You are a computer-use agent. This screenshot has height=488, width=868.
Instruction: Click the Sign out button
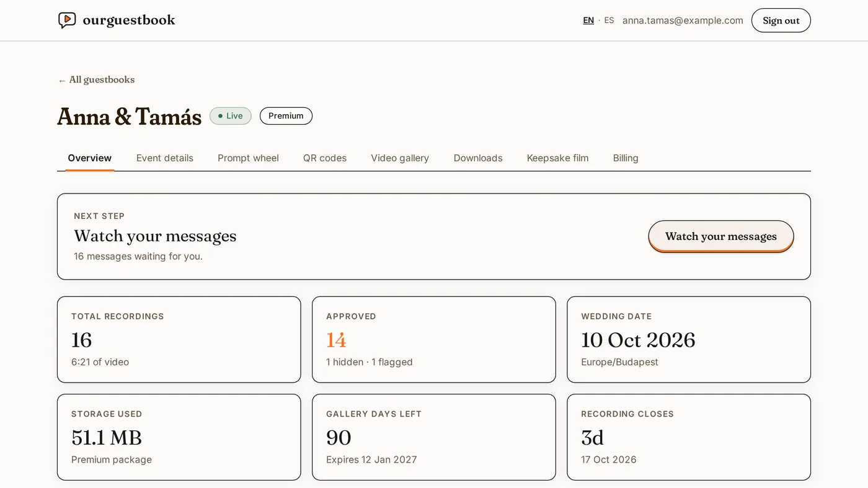click(781, 20)
